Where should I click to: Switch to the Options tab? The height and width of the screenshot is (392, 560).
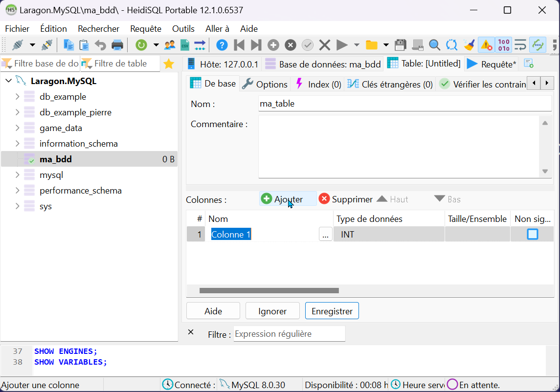coord(266,84)
